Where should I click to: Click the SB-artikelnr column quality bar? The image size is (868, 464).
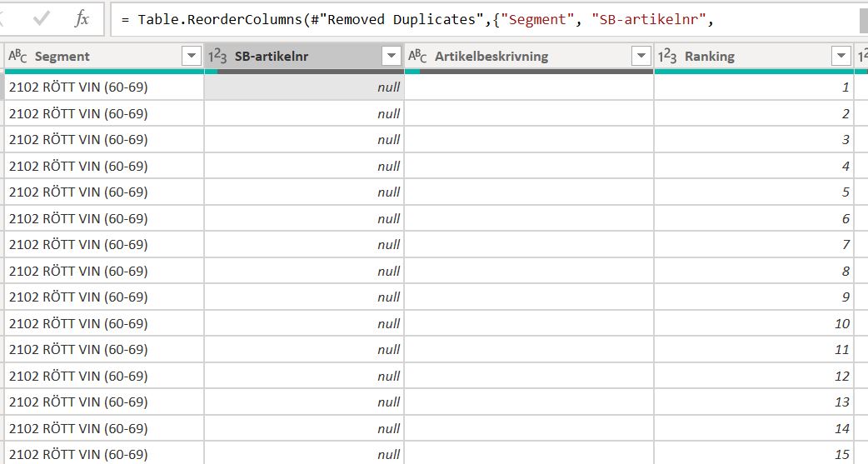click(304, 72)
